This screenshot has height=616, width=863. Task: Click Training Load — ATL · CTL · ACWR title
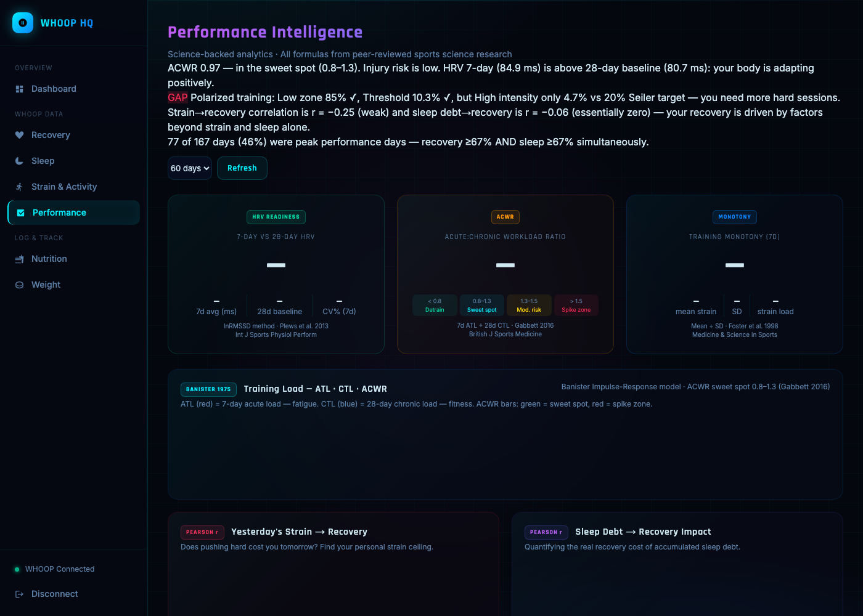pyautogui.click(x=316, y=389)
